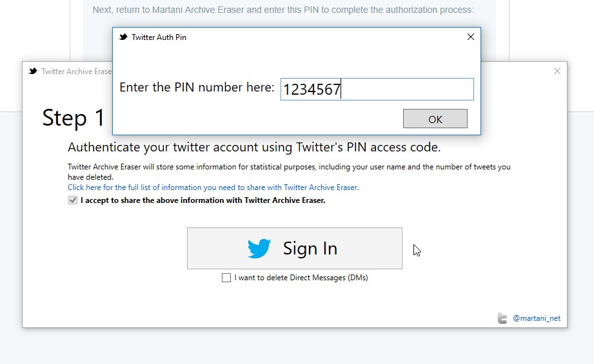Click the 'Enter the PIN number here' label

(x=197, y=88)
